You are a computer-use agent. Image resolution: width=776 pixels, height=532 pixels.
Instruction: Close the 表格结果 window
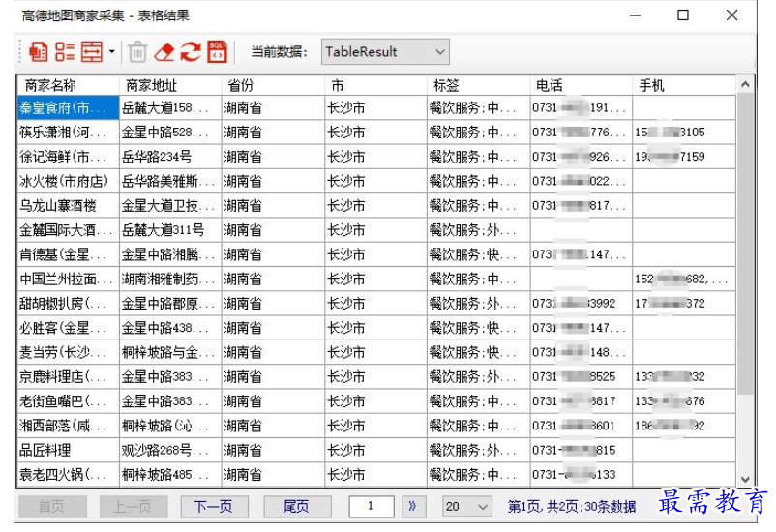[x=731, y=15]
